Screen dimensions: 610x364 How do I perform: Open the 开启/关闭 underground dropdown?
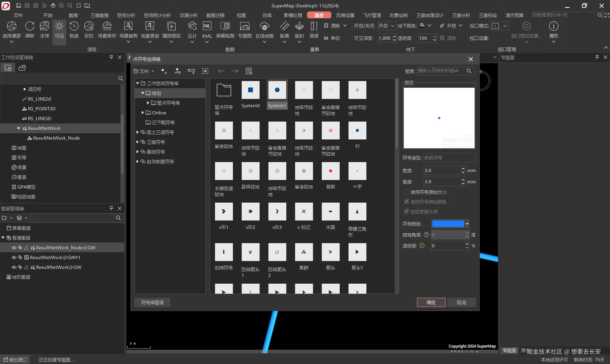(387, 26)
